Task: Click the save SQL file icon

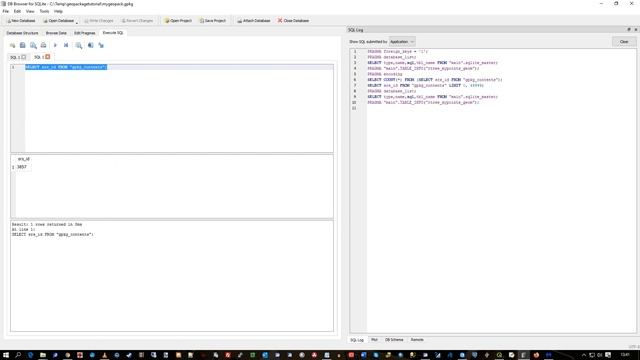Action: tap(22, 45)
